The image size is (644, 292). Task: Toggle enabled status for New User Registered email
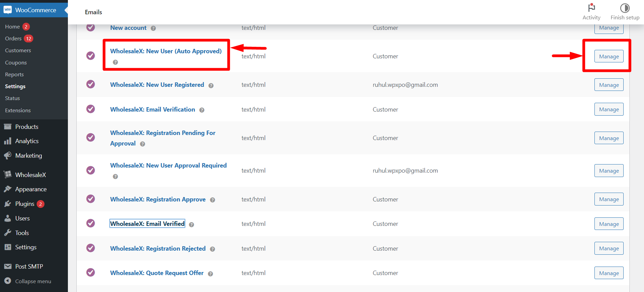coord(91,84)
